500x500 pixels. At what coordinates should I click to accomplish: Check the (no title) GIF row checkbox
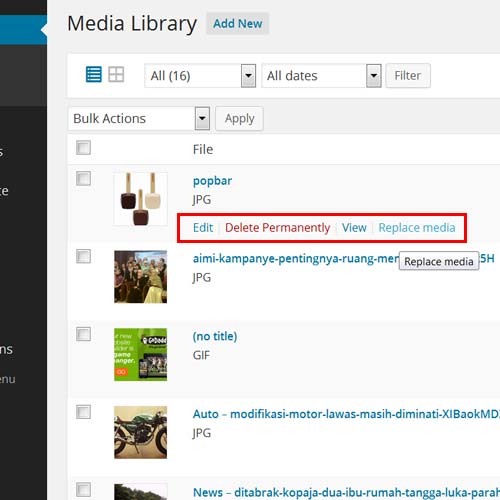point(83,334)
